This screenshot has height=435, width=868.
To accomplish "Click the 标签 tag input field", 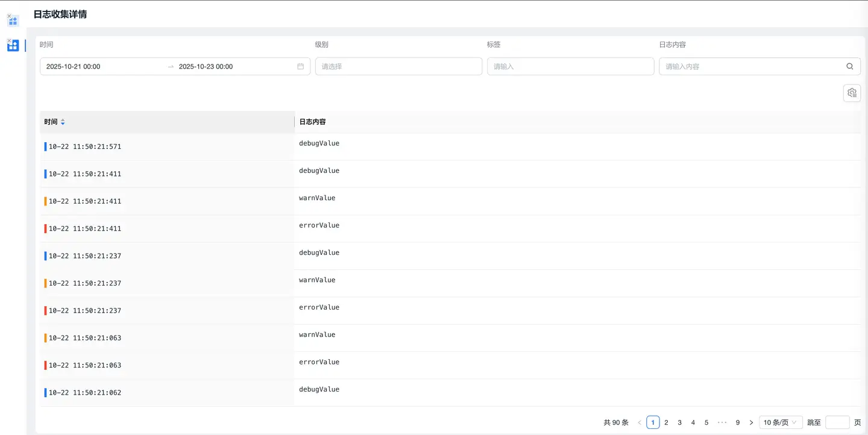I will coord(570,66).
